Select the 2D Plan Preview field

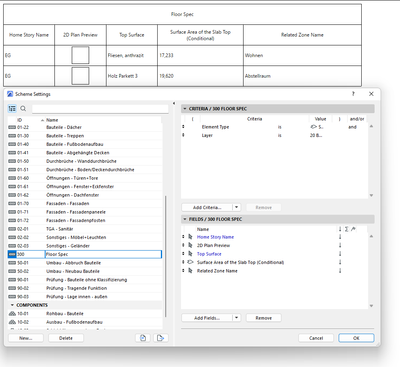(213, 245)
